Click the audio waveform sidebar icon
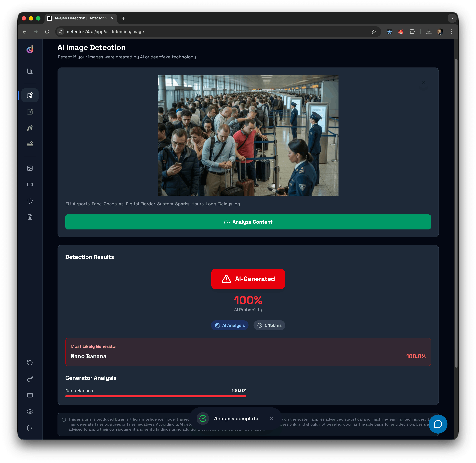Screen dimensions: 476x463 click(x=30, y=201)
